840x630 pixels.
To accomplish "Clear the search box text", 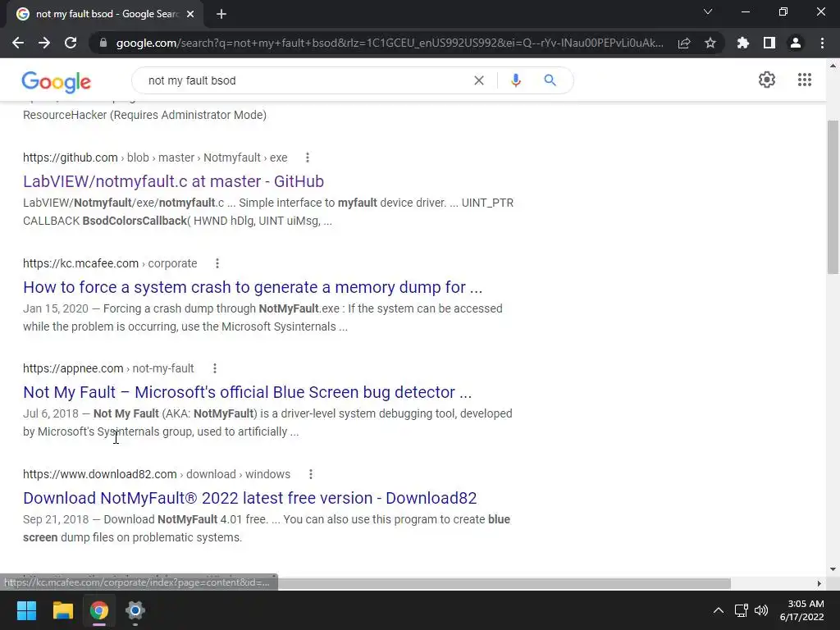I will [479, 80].
